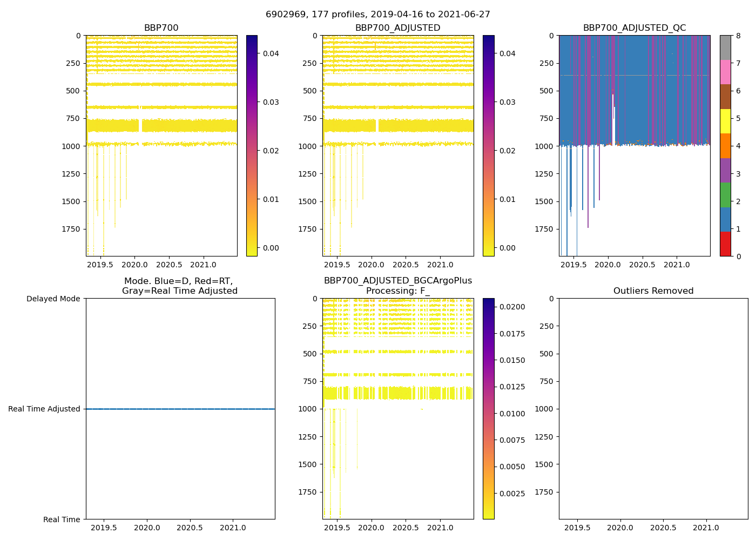Select the Delayed Mode y-axis label
Viewport: 756px width, 540px height.
53,299
